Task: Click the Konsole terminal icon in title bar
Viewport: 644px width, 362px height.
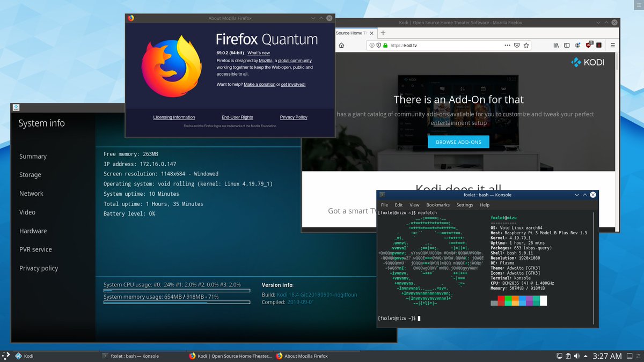Action: pos(382,195)
